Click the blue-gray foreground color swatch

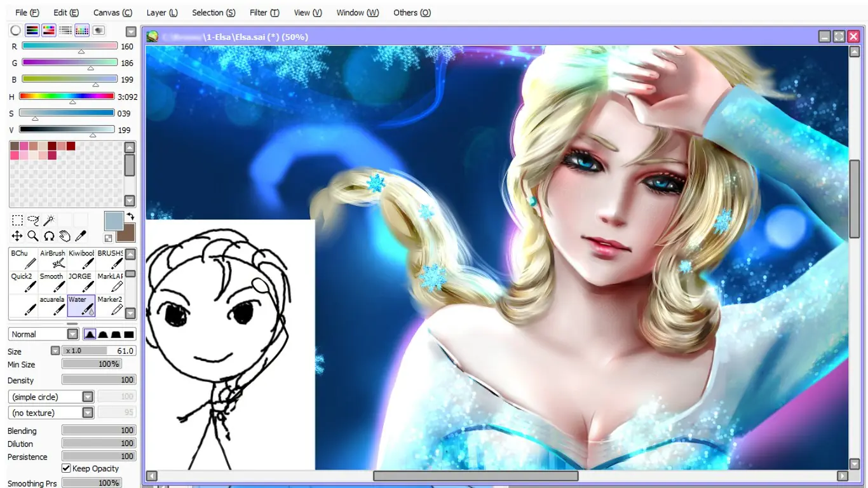point(114,221)
